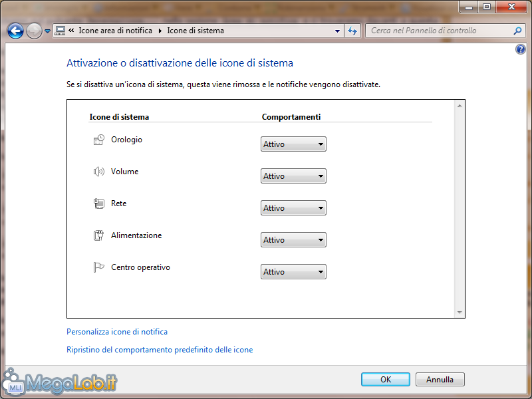
Task: Click the Centro operativo flag icon
Action: coord(98,267)
